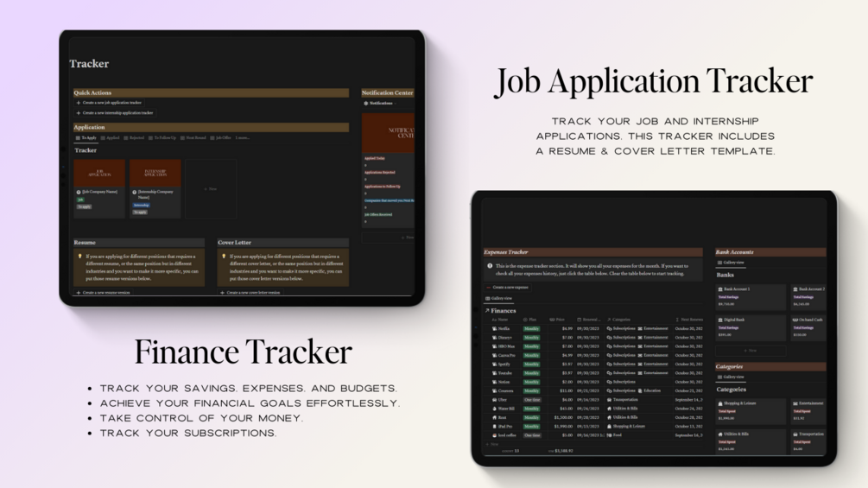Click 'Applications Rejected' in Notification Center
The height and width of the screenshot is (488, 868).
click(380, 173)
